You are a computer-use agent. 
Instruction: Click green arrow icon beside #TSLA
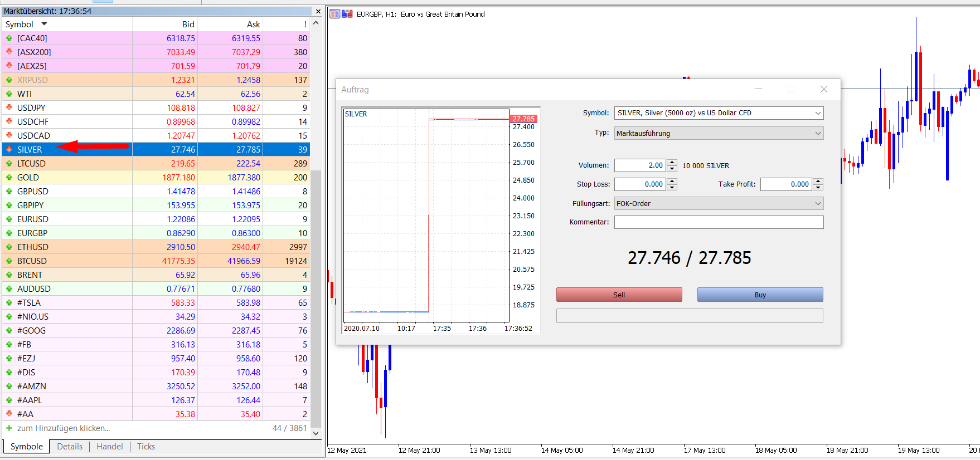pyautogui.click(x=9, y=302)
